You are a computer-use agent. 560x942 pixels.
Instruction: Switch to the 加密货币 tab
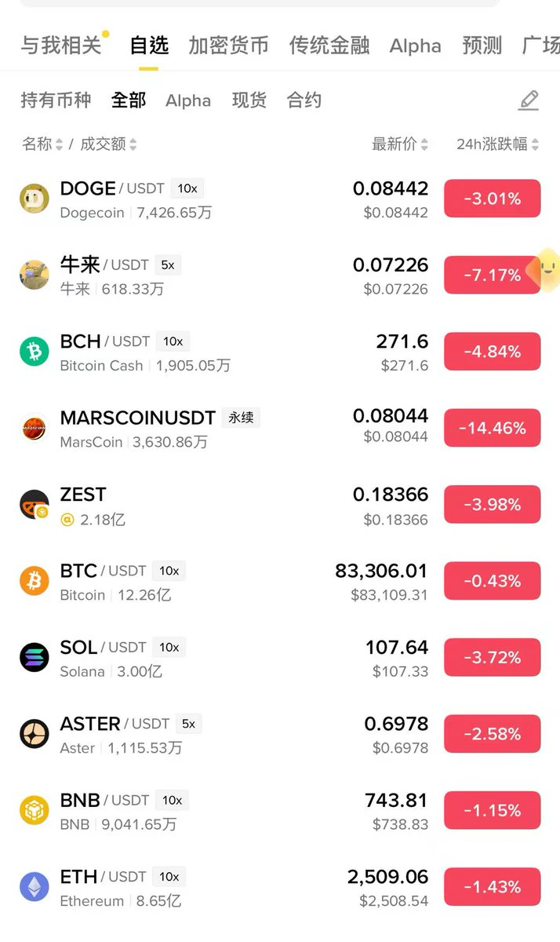(229, 46)
